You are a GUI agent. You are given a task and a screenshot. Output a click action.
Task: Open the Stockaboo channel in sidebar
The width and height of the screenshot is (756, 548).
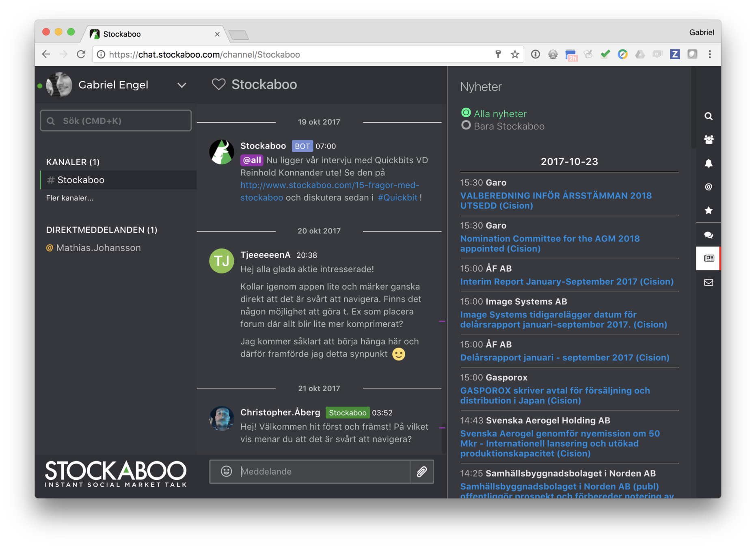[x=118, y=180]
